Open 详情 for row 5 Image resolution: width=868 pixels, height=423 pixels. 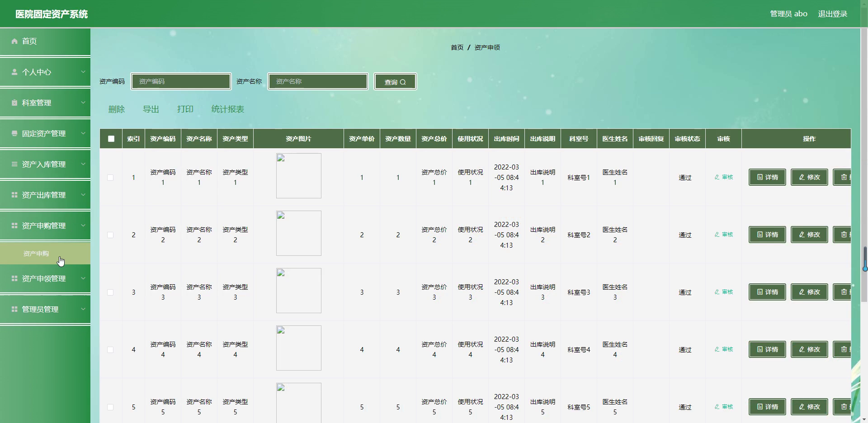click(767, 407)
